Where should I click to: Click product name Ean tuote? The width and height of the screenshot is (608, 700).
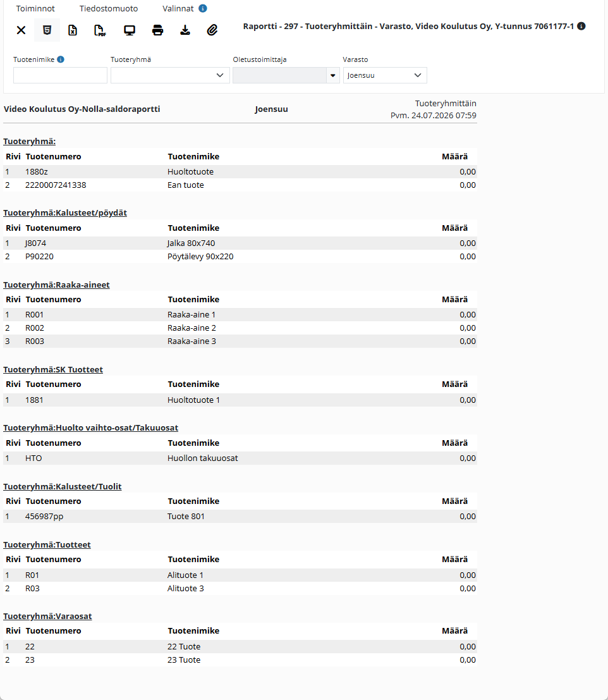point(186,185)
